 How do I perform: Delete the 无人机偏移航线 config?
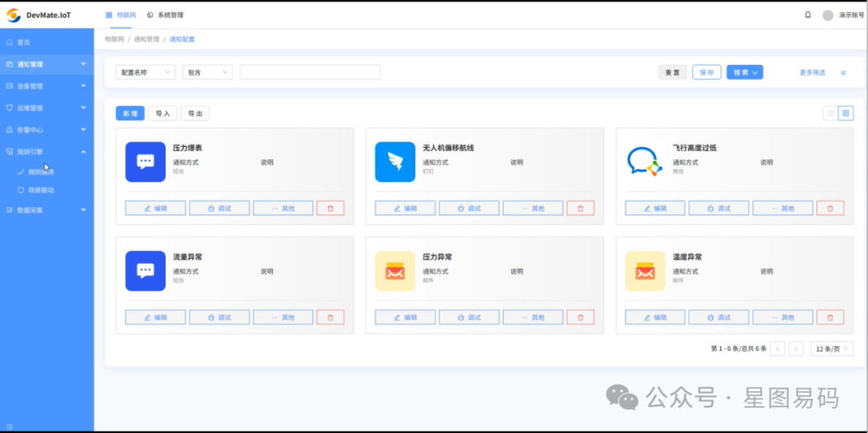(581, 209)
